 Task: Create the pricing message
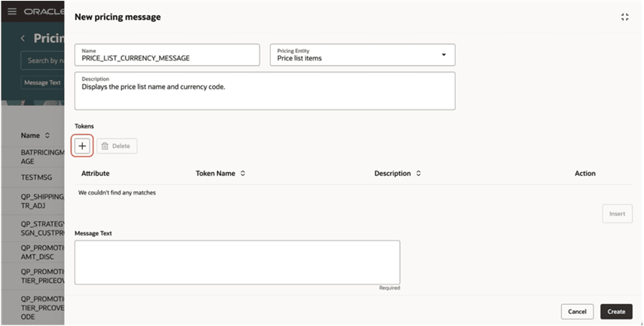(616, 312)
